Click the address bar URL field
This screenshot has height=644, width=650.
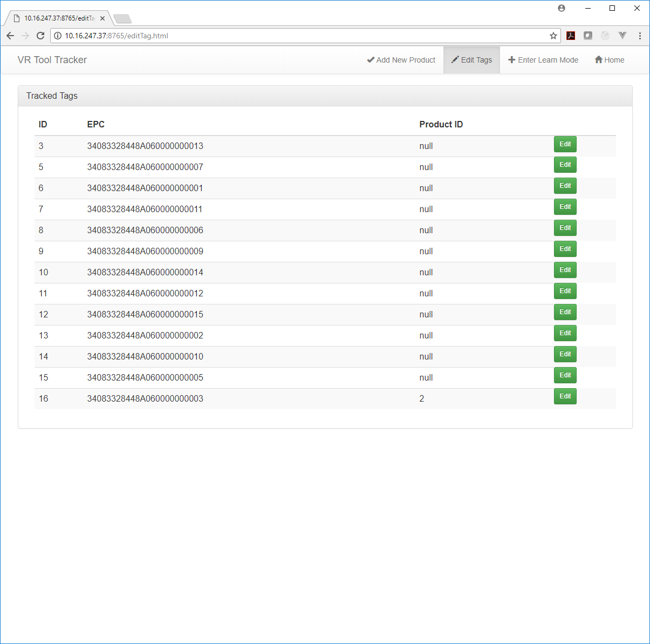(x=302, y=36)
